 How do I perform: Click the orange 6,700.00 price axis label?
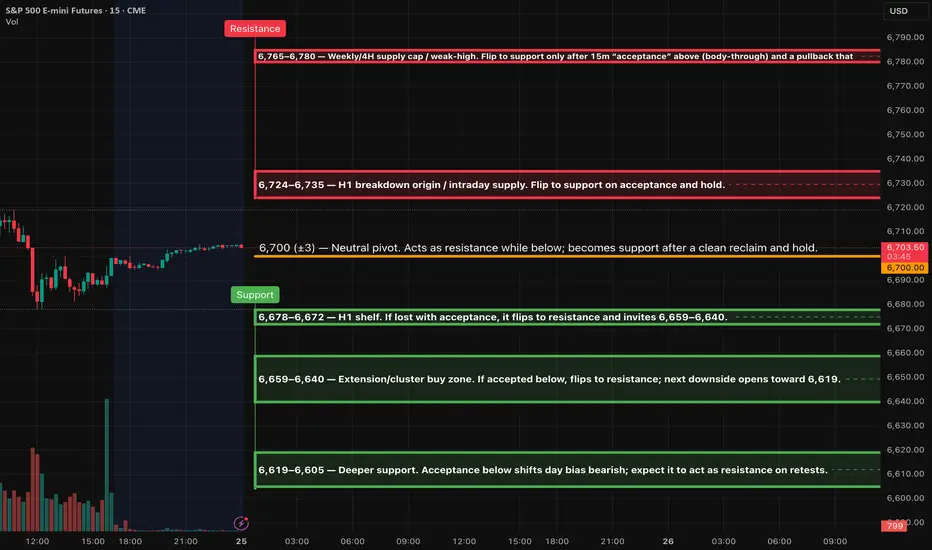coord(906,268)
